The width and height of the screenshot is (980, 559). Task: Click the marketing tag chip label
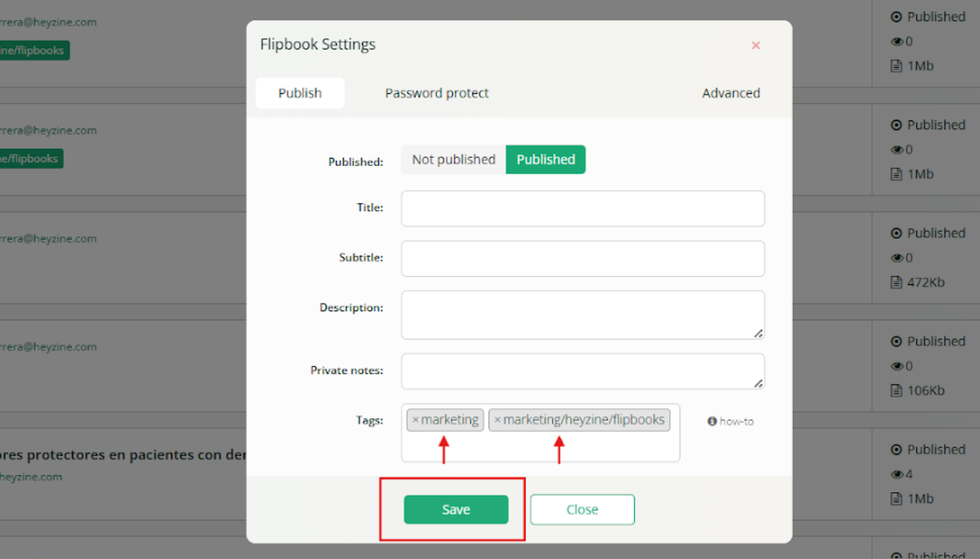(450, 420)
